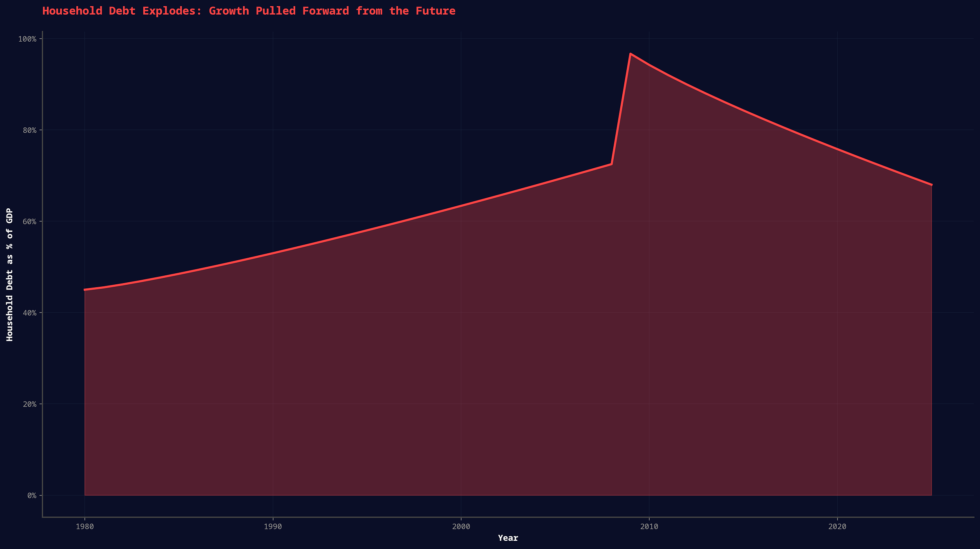980x549 pixels.
Task: Click the 60% y-axis tick label
Action: 29,221
